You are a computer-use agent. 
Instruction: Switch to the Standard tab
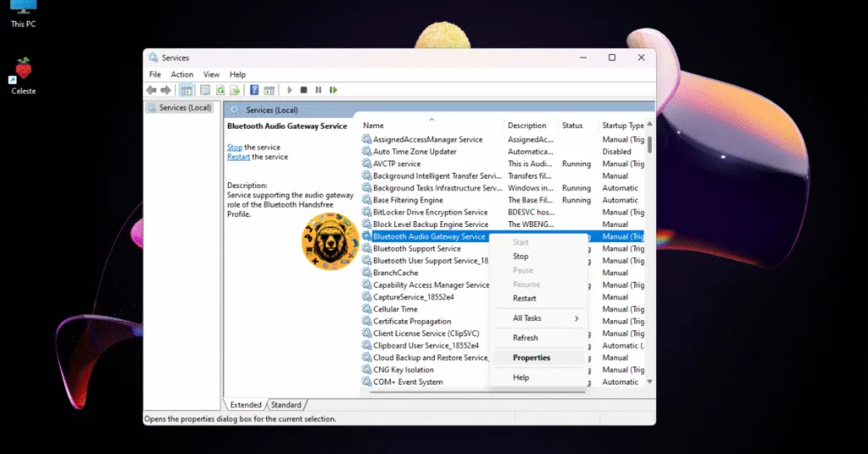click(287, 405)
